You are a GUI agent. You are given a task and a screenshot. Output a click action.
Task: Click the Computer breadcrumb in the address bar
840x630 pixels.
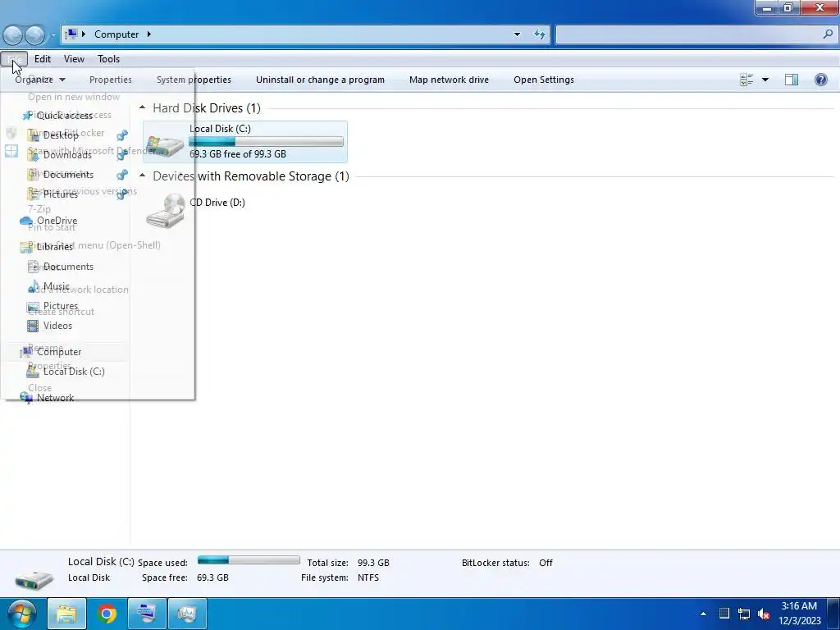[116, 34]
